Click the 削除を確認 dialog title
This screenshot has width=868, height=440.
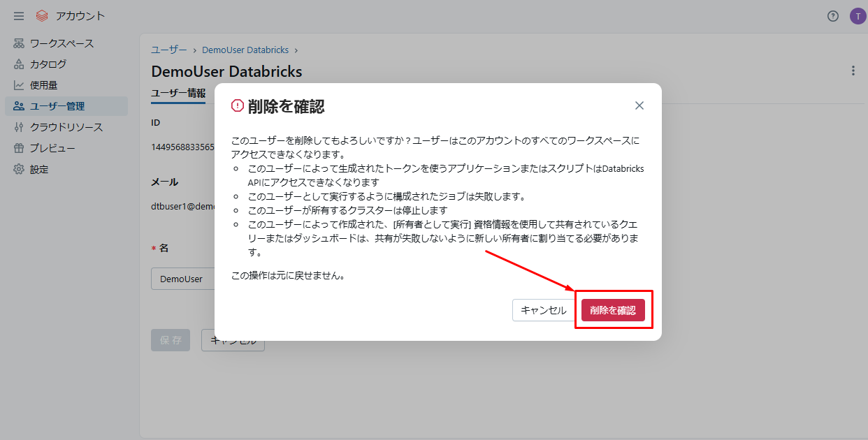point(286,106)
